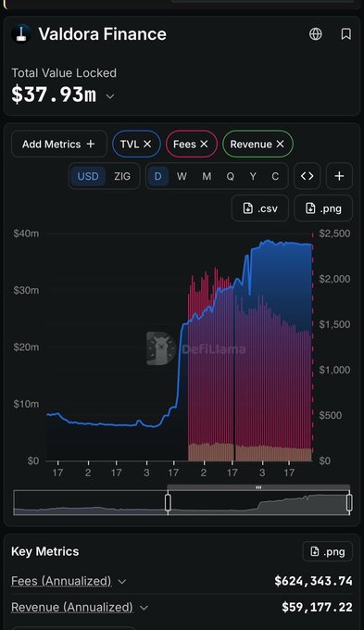Select the daily (D) interval

click(157, 176)
